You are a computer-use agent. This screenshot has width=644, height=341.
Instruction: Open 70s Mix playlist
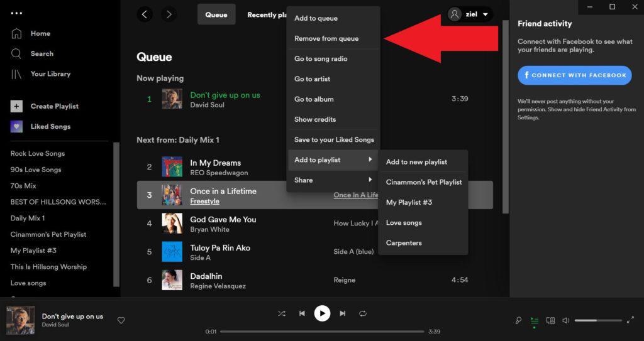23,186
